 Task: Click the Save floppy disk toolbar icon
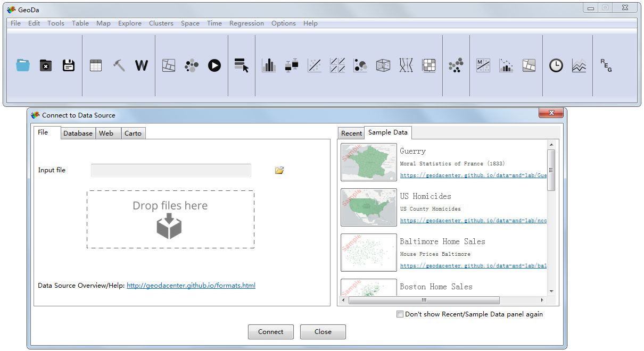click(69, 65)
